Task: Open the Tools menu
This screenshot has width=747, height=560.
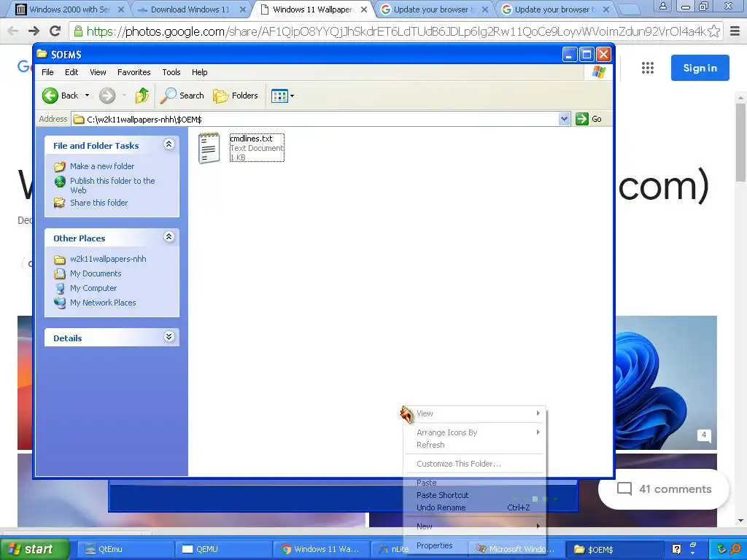Action: coord(171,72)
